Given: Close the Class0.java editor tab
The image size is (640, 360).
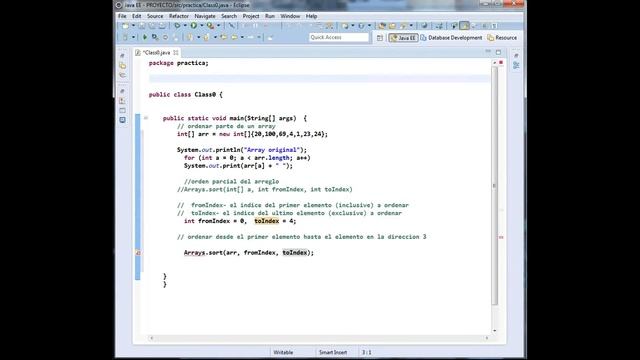Looking at the screenshot, I should pos(176,53).
